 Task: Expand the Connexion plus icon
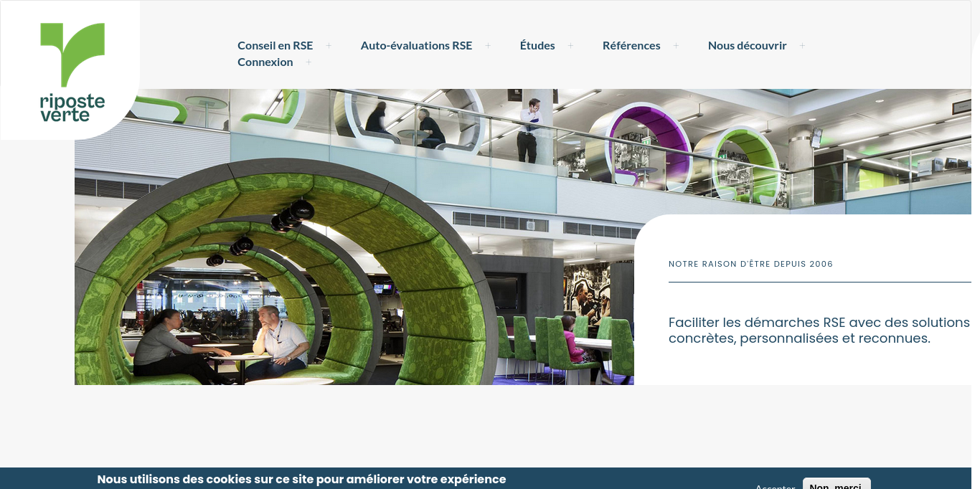[308, 62]
